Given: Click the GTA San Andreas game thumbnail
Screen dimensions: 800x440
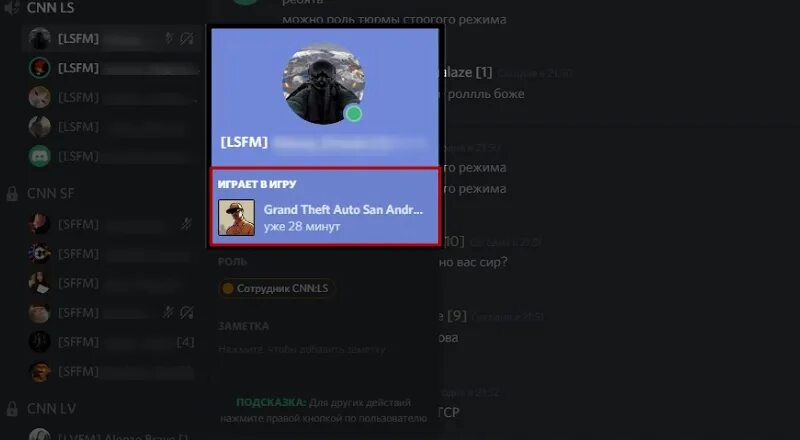Looking at the screenshot, I should (236, 217).
